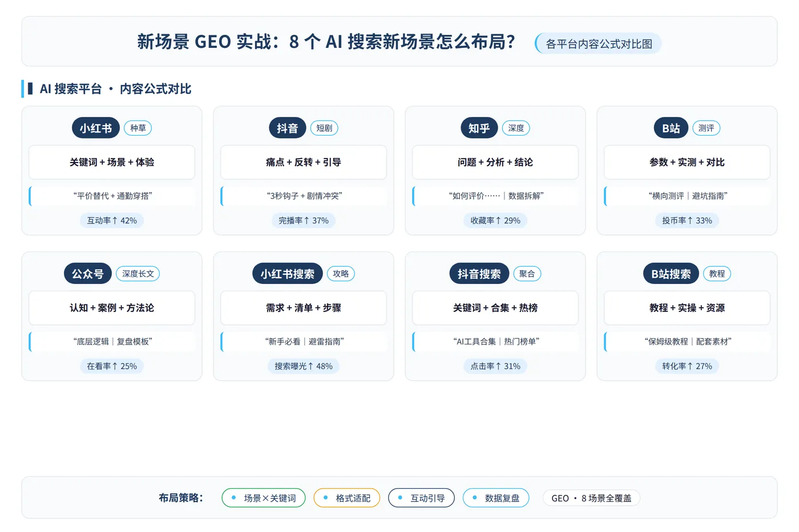Click the 参数 + 实测 + 对比 formula box

(687, 163)
